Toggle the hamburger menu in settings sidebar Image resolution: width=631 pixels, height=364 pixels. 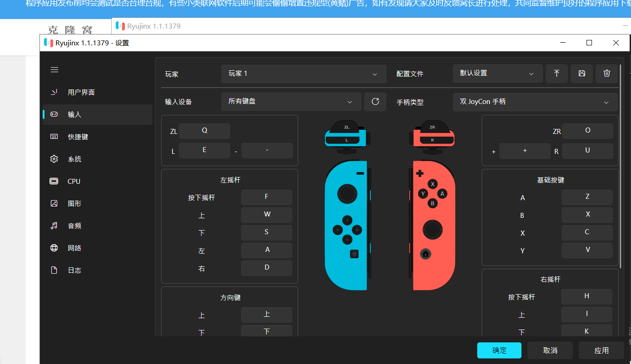(54, 69)
